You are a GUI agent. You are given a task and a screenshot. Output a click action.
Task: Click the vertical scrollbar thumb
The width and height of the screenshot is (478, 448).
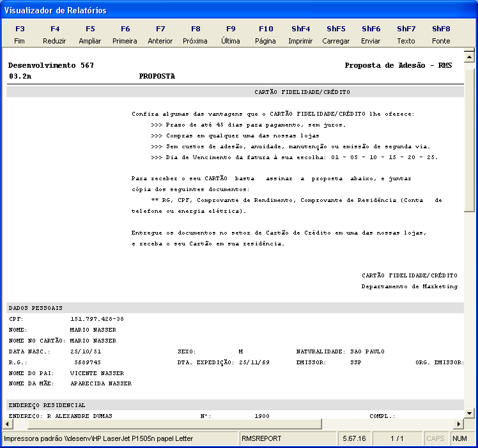coord(469,140)
